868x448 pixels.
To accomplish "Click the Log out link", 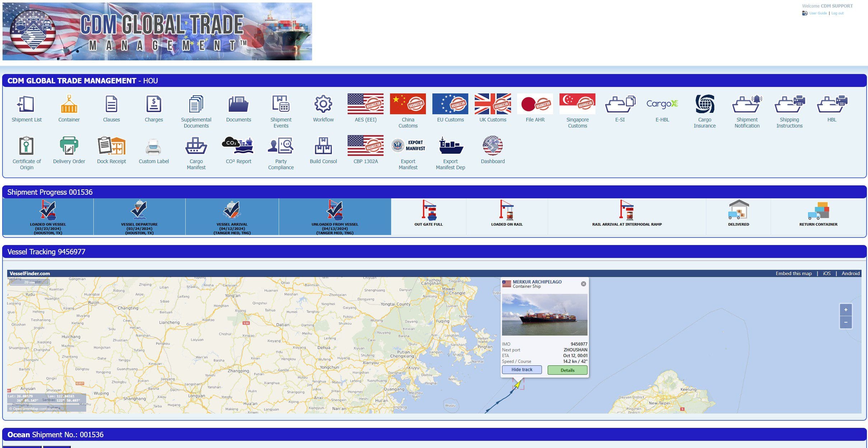I will [x=837, y=13].
